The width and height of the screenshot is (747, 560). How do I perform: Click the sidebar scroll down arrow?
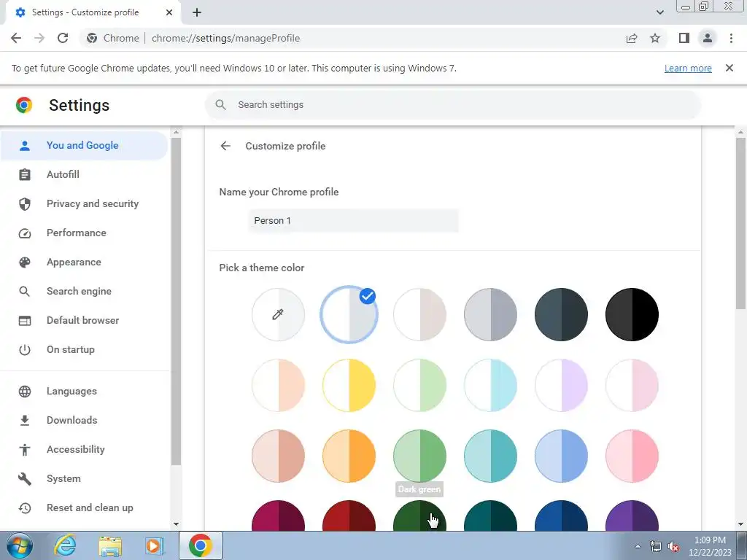coord(176,524)
